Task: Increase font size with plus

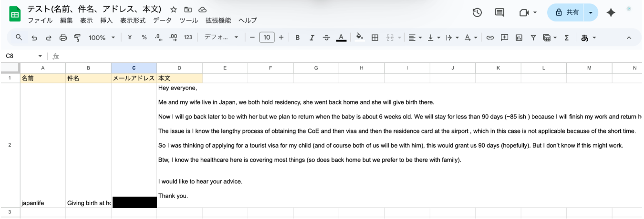Action: pos(281,38)
